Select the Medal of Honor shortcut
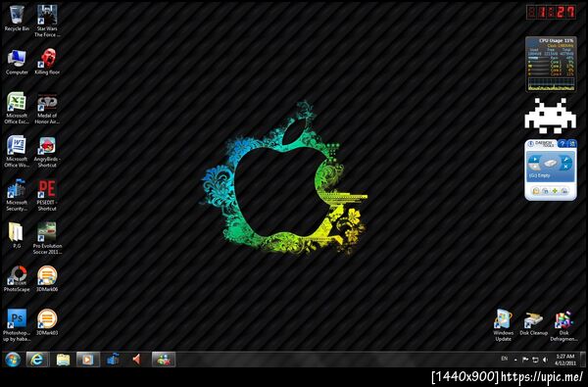 [x=47, y=108]
